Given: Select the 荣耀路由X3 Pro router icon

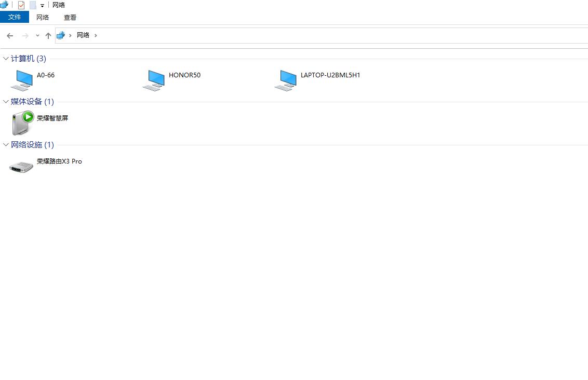Looking at the screenshot, I should pyautogui.click(x=21, y=167).
